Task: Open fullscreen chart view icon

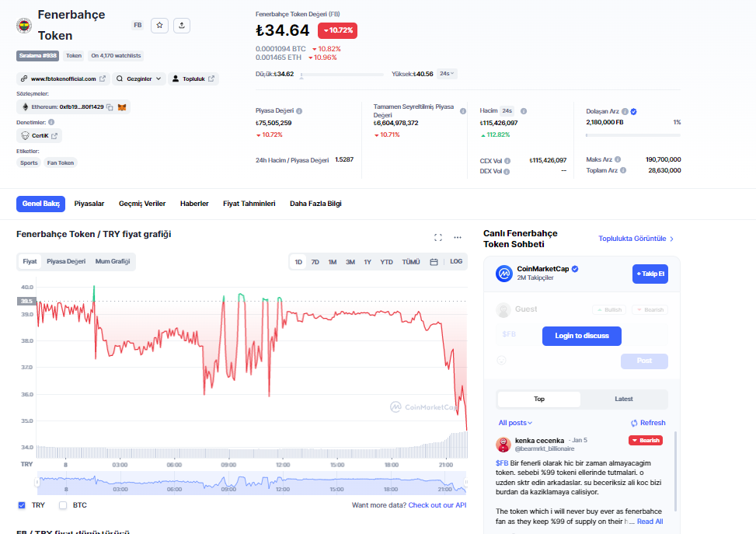Action: 438,237
